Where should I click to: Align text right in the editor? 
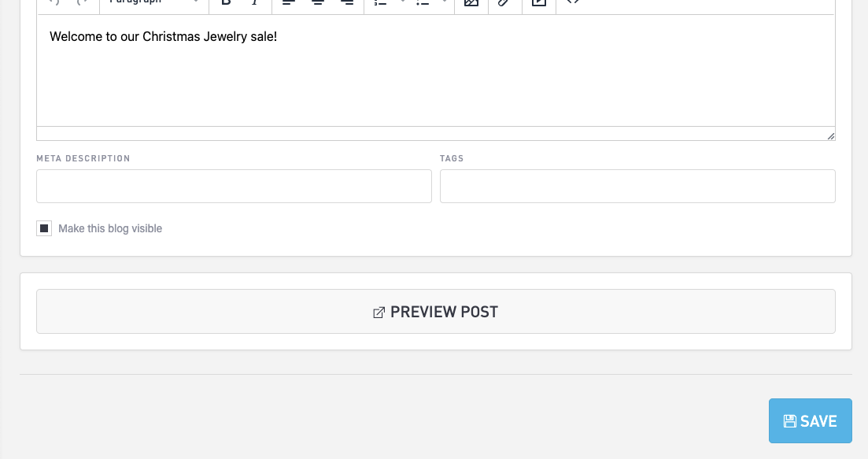(347, 3)
